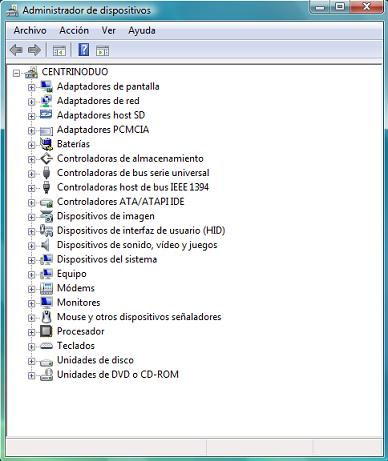The height and width of the screenshot is (461, 388).
Task: Expand Adaptadores de red node
Action: point(31,102)
